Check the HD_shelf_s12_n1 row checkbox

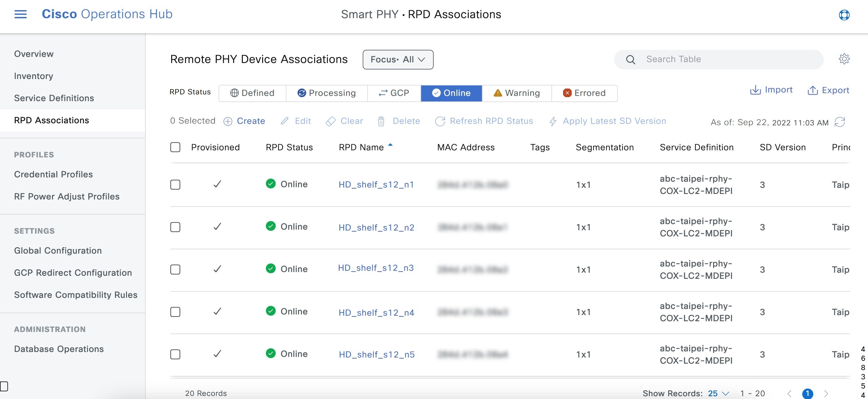point(175,185)
